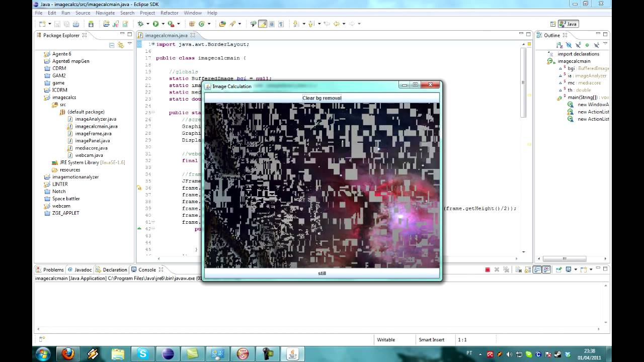
Task: Switch to the Javadoc tab
Action: (80, 269)
